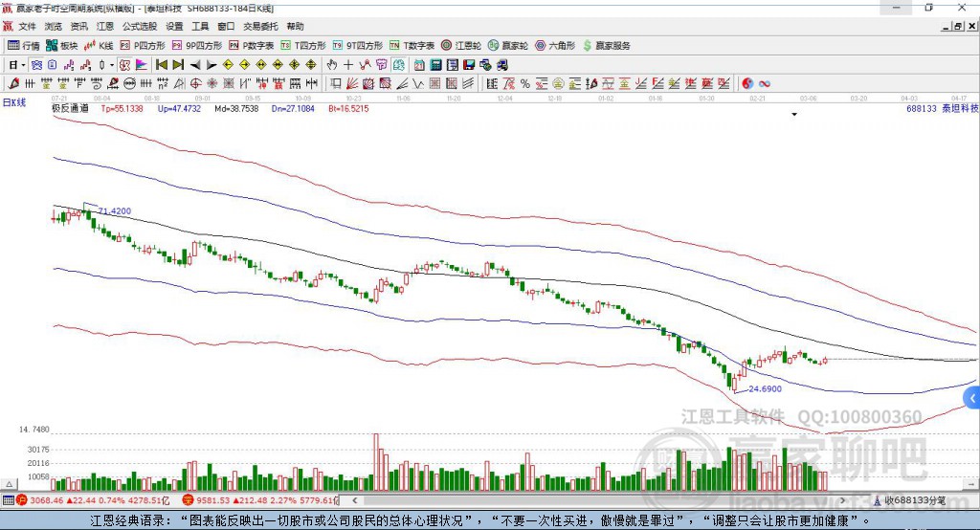Select the red target circle tool

pyautogui.click(x=195, y=84)
